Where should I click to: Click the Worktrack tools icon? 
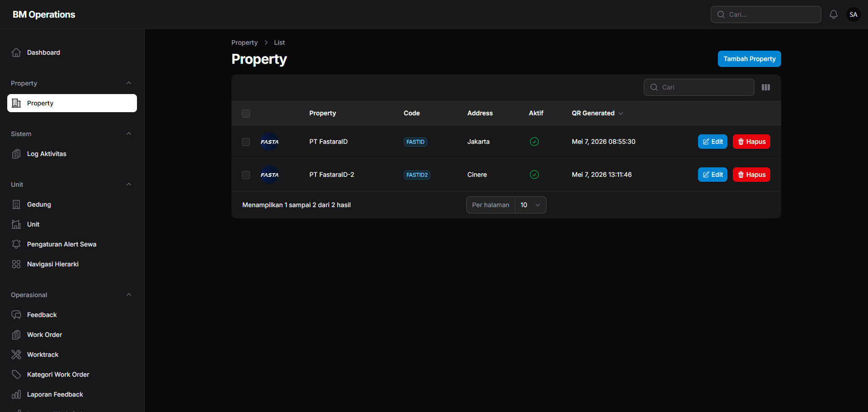click(16, 355)
